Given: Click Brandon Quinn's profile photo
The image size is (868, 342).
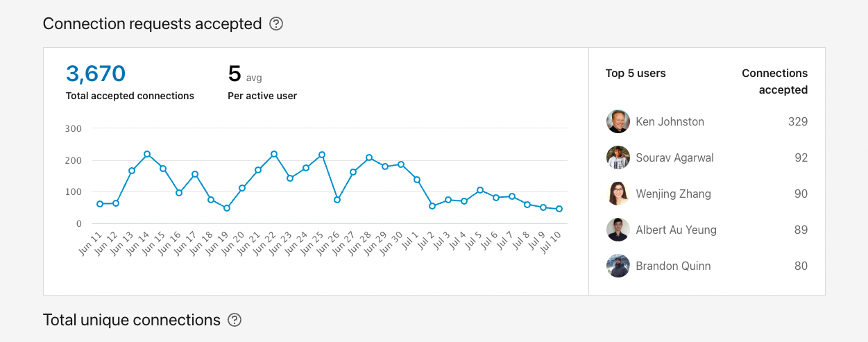Looking at the screenshot, I should pyautogui.click(x=618, y=266).
